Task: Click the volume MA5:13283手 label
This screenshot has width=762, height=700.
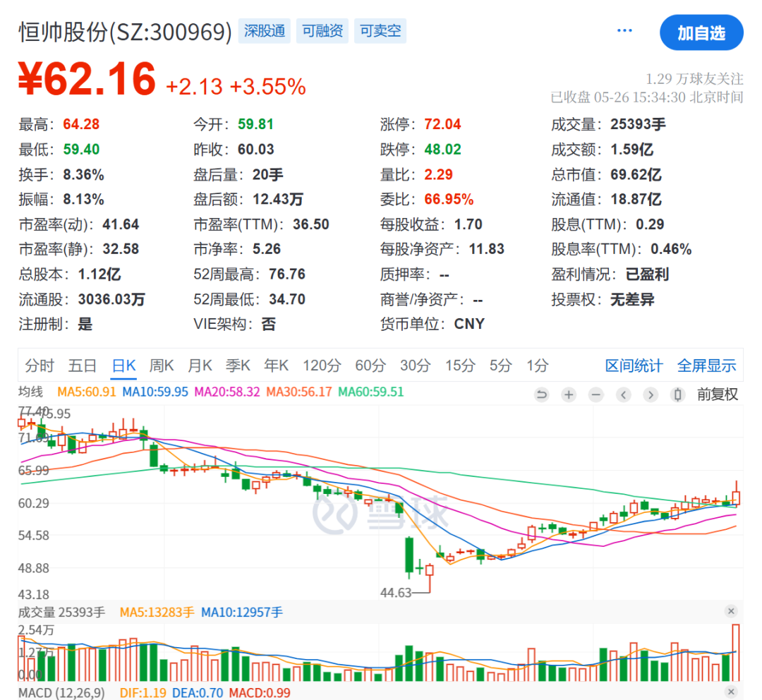Action: pyautogui.click(x=157, y=612)
